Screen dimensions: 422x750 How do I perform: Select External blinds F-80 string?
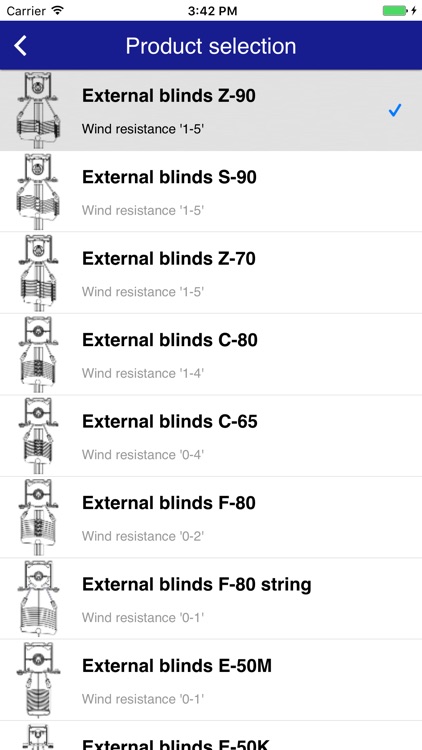pyautogui.click(x=211, y=598)
